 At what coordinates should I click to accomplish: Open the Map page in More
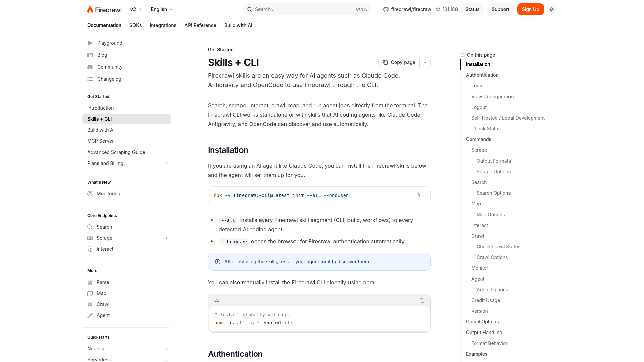coord(101,293)
